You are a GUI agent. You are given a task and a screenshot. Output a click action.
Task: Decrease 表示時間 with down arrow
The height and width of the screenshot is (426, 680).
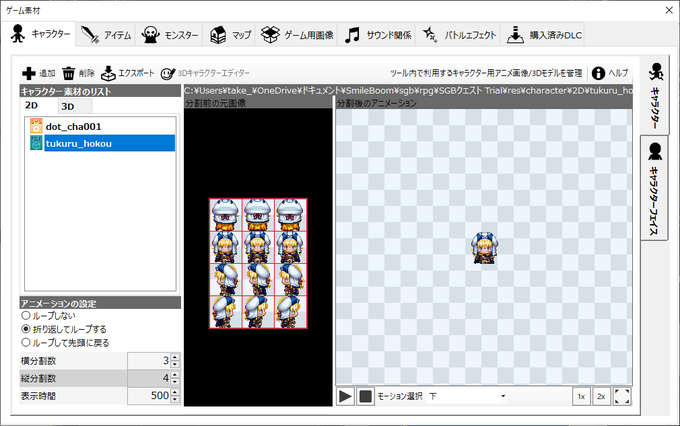[175, 400]
